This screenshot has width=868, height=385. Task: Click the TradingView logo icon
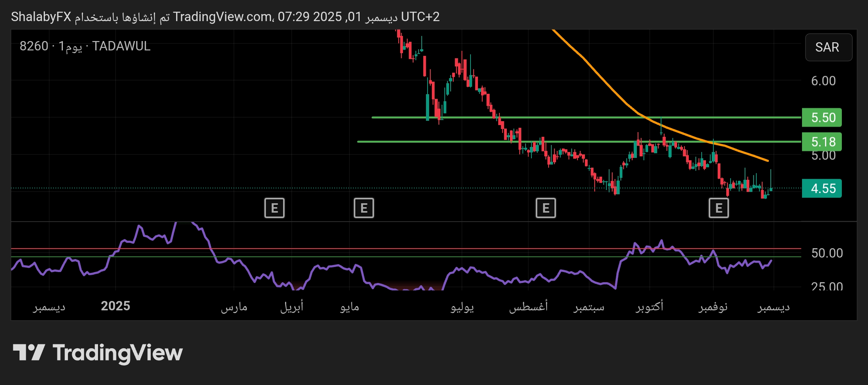(29, 353)
